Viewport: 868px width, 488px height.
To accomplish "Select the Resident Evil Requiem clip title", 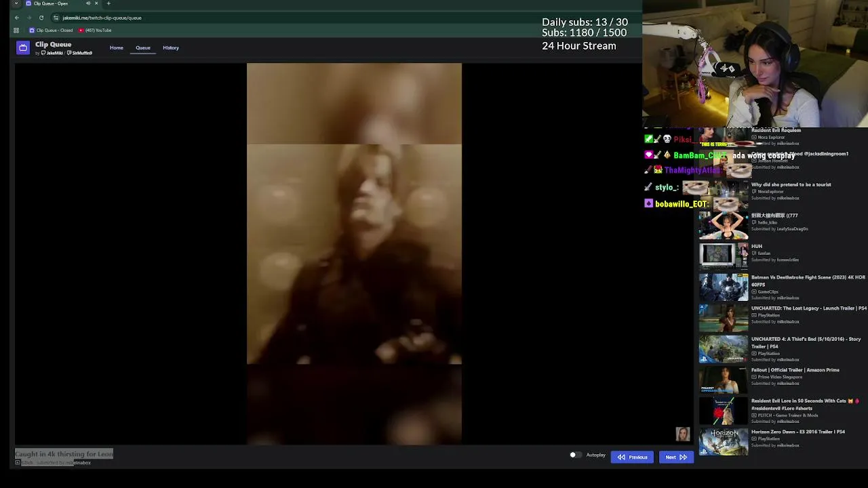I will pos(776,130).
